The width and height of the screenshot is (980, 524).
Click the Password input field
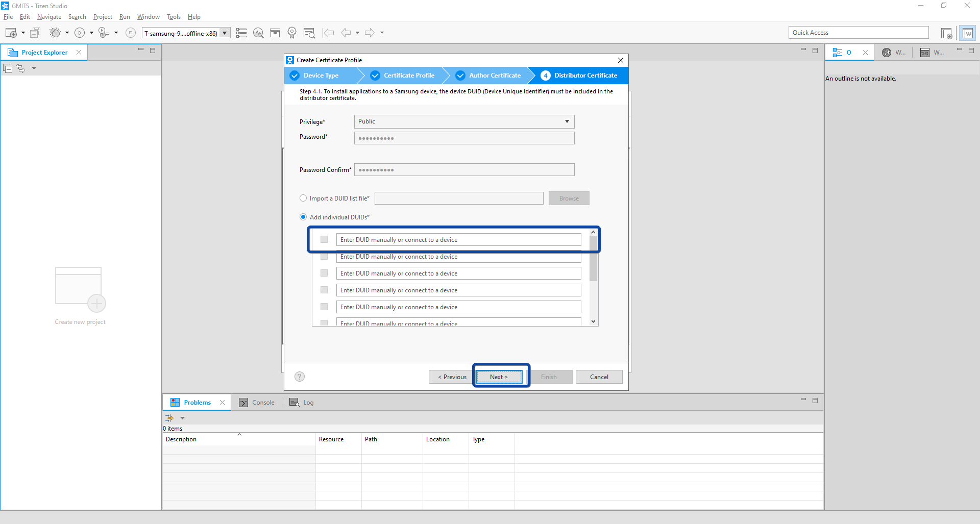[464, 138]
